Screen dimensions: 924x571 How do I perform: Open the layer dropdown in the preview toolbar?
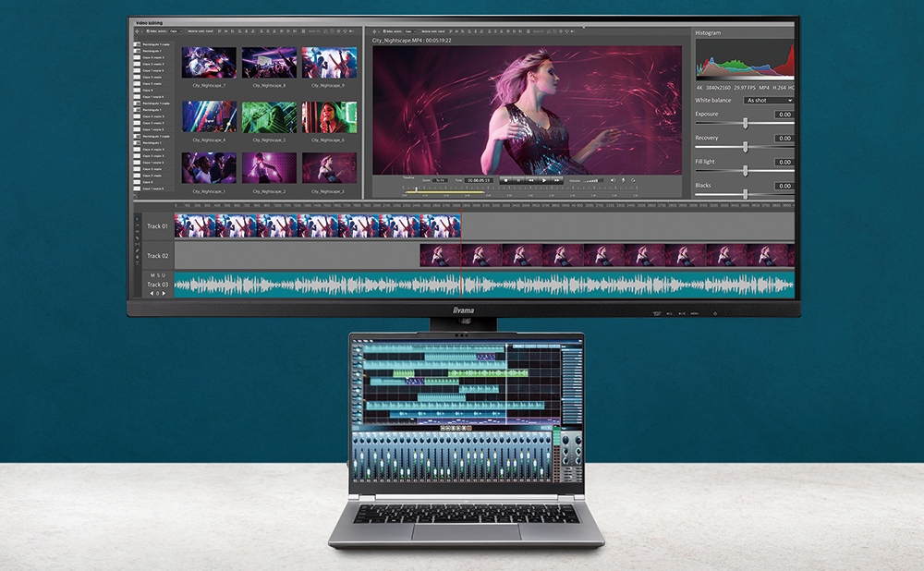pos(411,30)
